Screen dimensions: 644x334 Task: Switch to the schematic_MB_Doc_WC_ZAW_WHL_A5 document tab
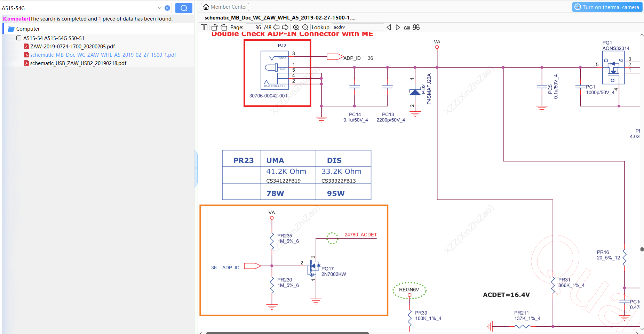point(280,18)
